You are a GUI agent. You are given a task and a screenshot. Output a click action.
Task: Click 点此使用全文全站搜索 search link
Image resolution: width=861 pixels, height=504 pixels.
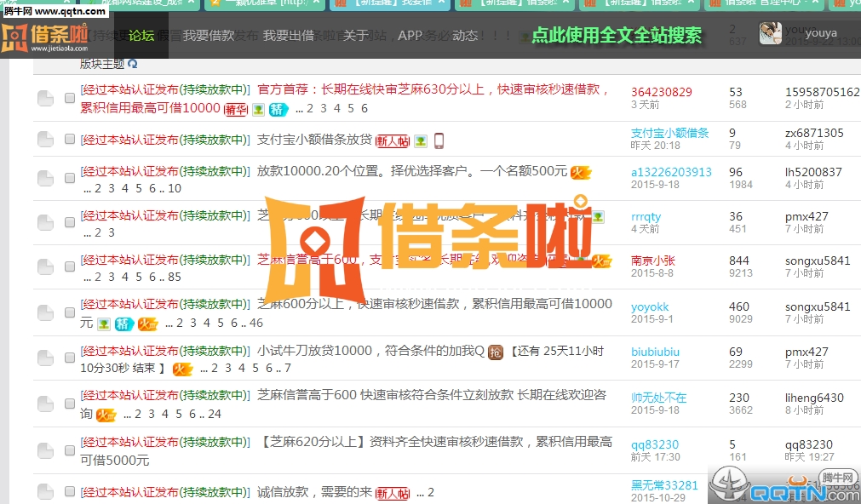(617, 36)
